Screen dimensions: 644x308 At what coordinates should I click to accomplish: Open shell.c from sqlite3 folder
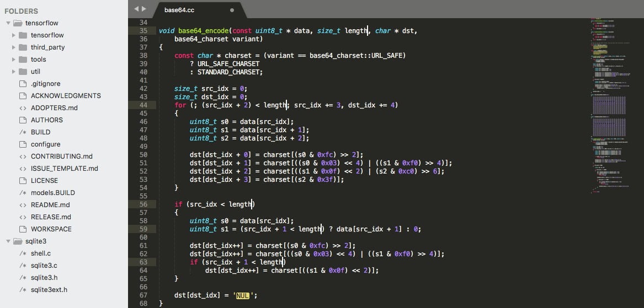point(41,253)
